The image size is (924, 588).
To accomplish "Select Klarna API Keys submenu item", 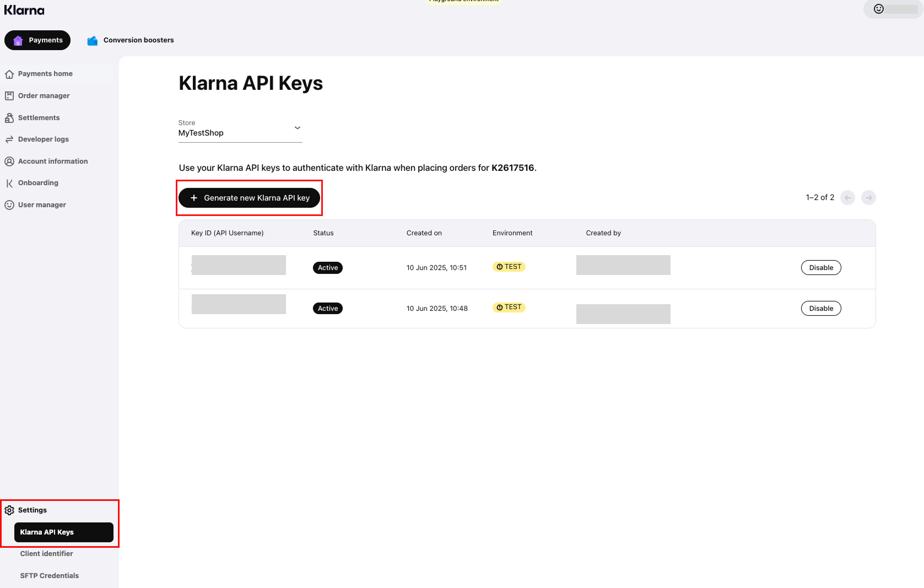I will coord(64,532).
